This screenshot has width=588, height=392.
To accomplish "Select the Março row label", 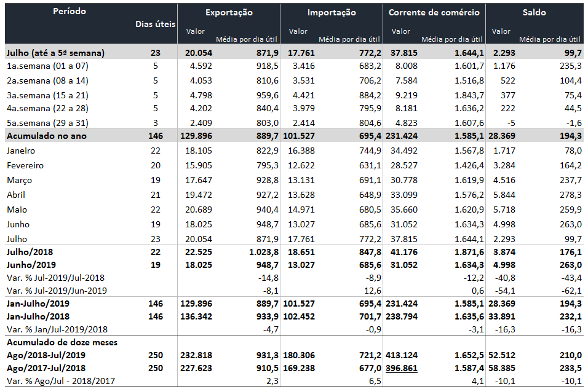I will click(19, 180).
